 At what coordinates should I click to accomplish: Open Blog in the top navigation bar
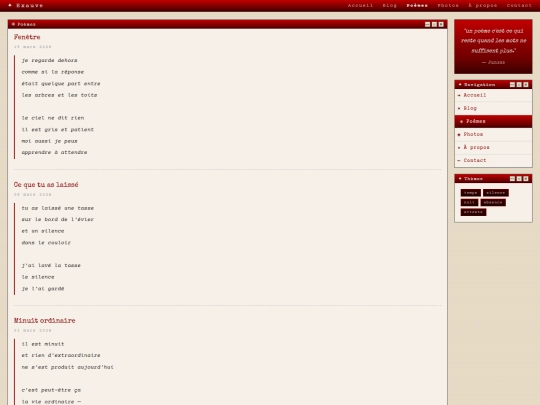[x=390, y=6]
